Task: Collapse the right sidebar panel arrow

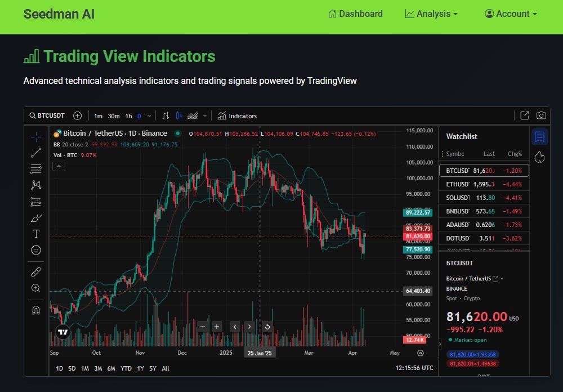Action: pos(440,344)
